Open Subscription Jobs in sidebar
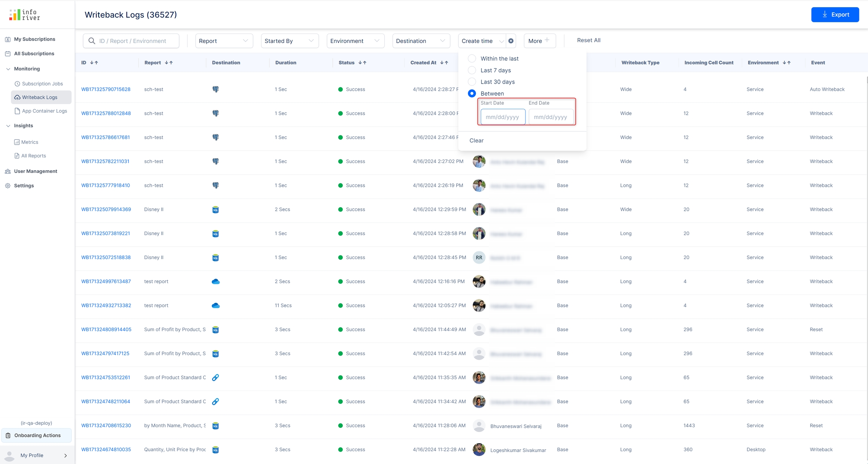Image resolution: width=868 pixels, height=464 pixels. pos(42,84)
